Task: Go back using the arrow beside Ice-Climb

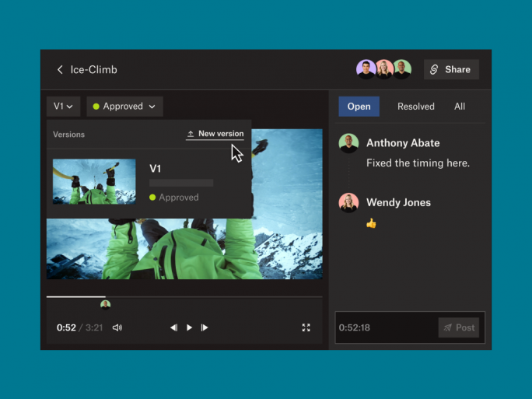Action: 60,69
